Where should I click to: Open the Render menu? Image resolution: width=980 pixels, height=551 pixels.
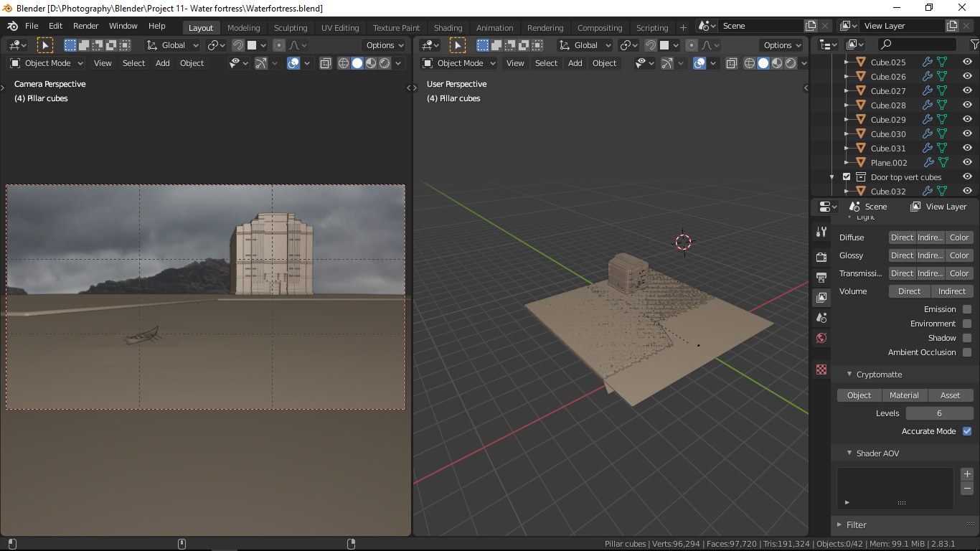(x=85, y=25)
